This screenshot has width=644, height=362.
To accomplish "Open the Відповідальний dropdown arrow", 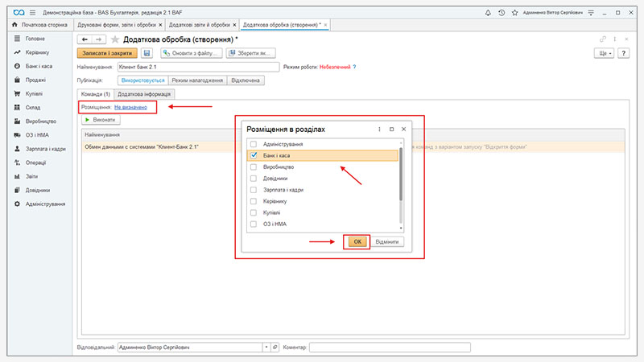I will pos(266,348).
